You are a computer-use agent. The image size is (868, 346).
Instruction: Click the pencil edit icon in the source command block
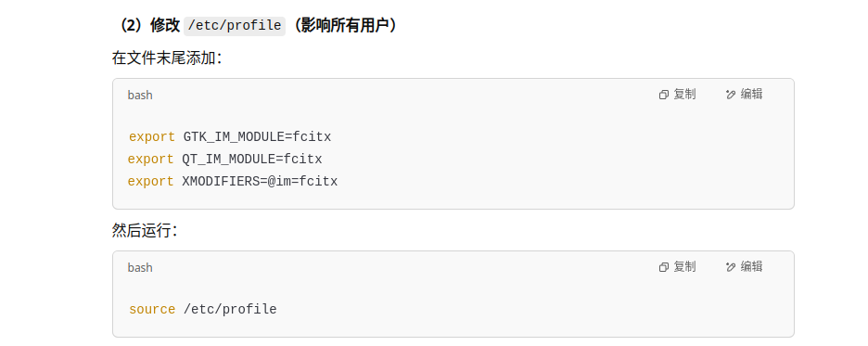pos(730,267)
